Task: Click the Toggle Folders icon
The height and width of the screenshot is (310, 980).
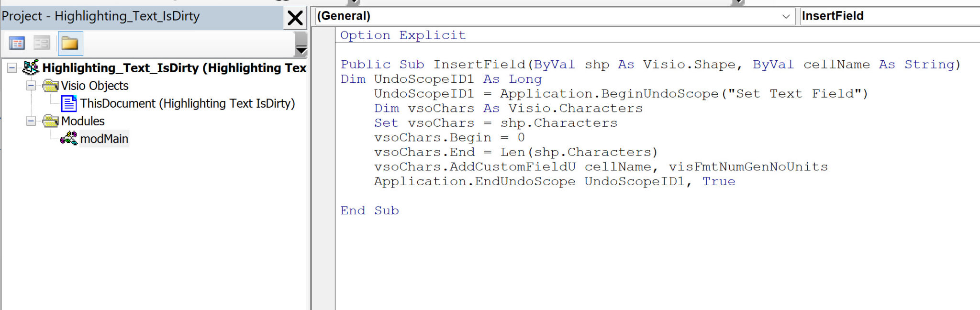Action: (70, 43)
